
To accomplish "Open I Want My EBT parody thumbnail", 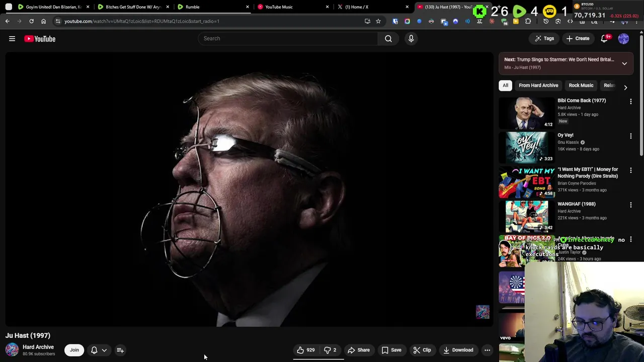I will coord(526,182).
